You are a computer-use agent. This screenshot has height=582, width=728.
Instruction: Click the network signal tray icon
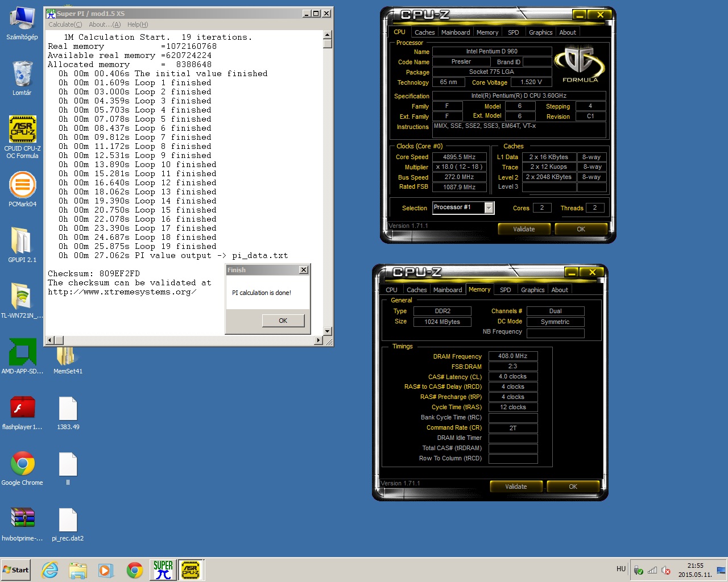pyautogui.click(x=652, y=570)
